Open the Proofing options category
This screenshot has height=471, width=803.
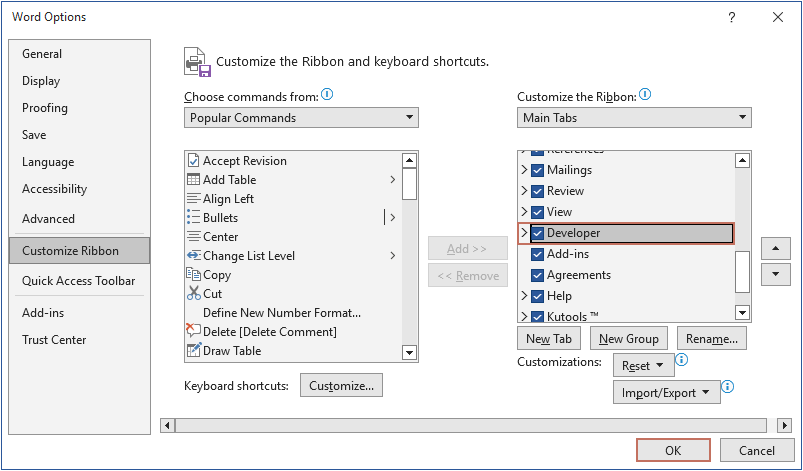45,108
